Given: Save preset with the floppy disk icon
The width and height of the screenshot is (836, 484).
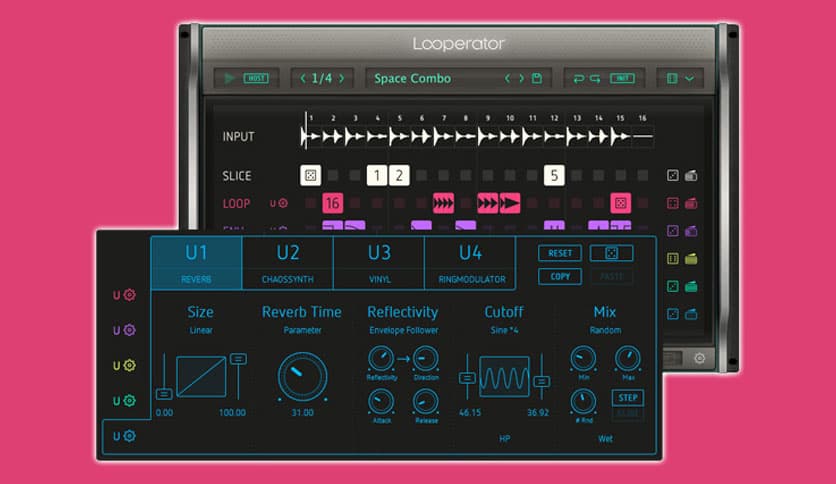Looking at the screenshot, I should coord(537,78).
